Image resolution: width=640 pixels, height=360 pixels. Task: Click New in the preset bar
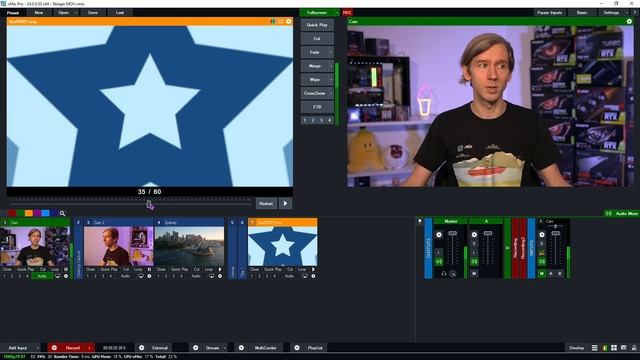(39, 13)
